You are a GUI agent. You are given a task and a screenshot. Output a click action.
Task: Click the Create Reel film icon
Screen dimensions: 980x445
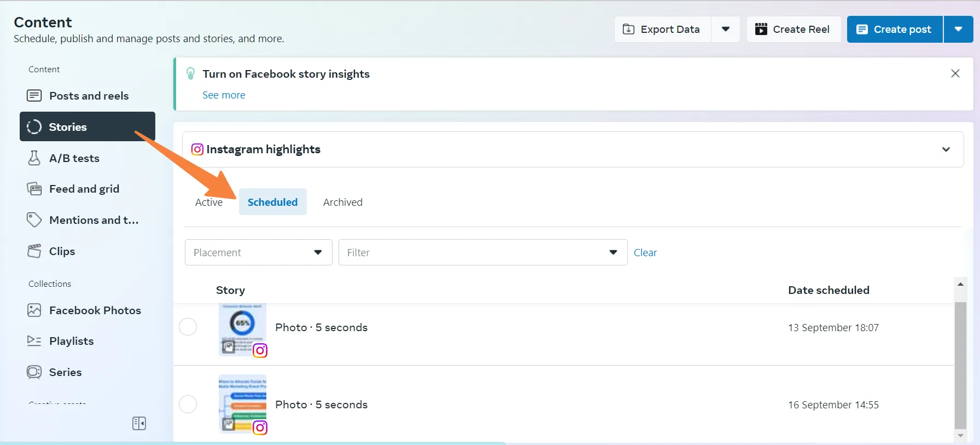coord(761,29)
